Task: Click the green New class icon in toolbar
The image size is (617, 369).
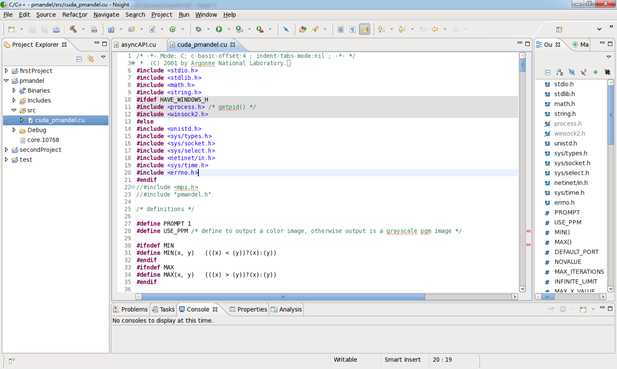Action: tap(172, 29)
